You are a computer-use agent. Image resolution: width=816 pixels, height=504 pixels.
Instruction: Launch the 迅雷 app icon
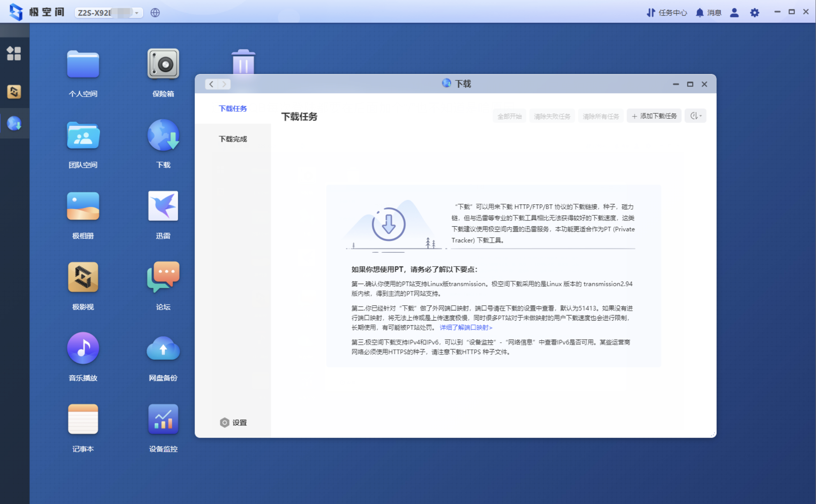tap(163, 206)
